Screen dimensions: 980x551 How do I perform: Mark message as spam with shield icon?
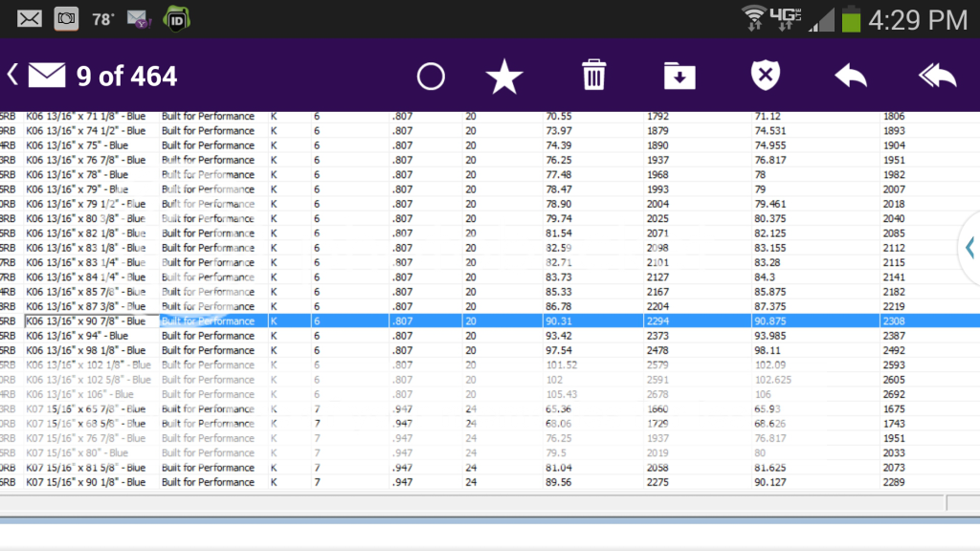764,76
